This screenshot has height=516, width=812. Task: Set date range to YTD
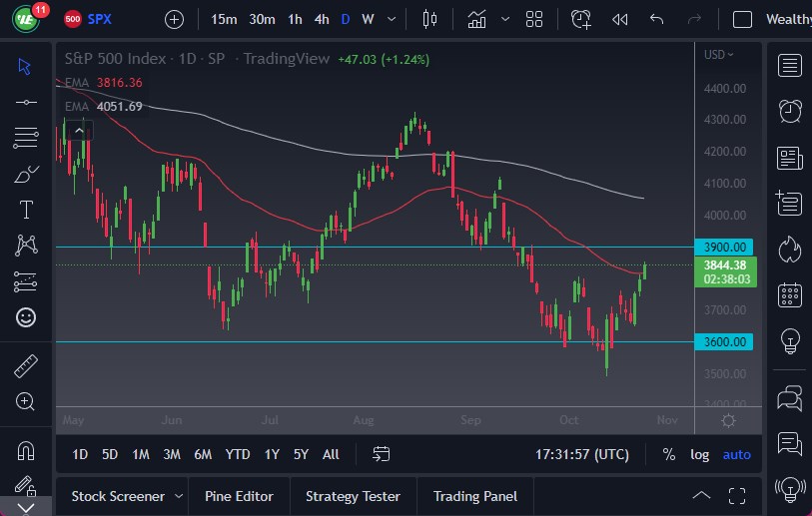pos(237,454)
